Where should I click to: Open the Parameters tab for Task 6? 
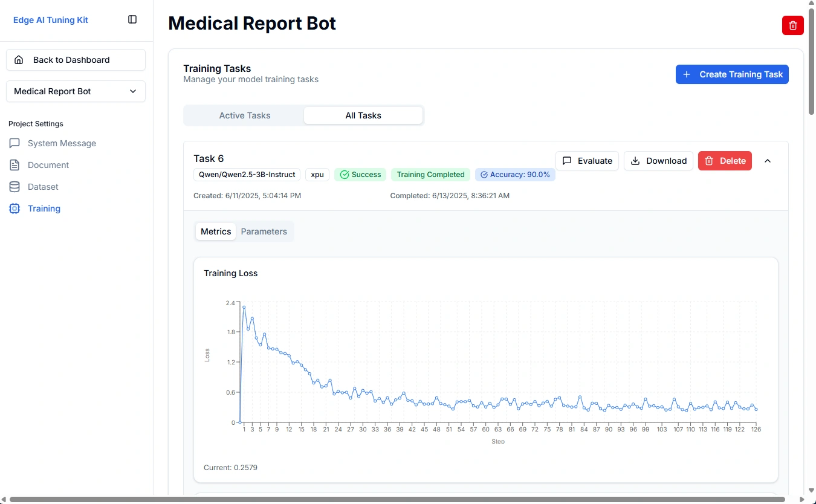[x=264, y=231]
